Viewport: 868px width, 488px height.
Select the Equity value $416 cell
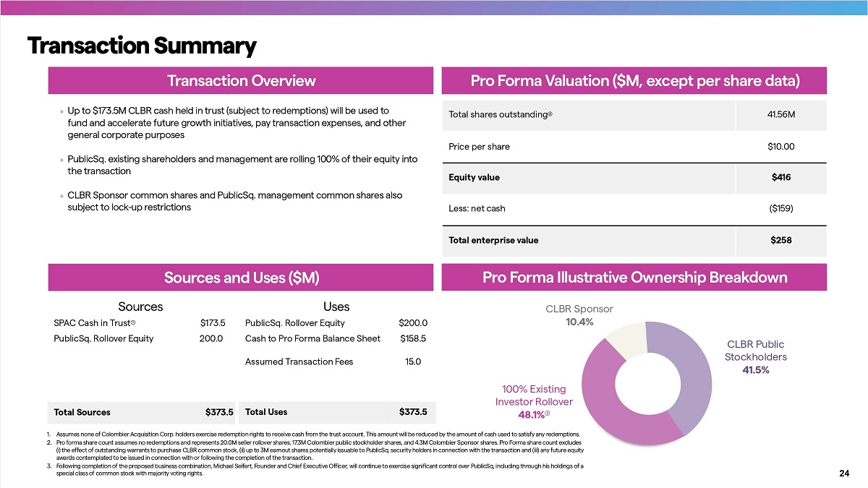784,178
